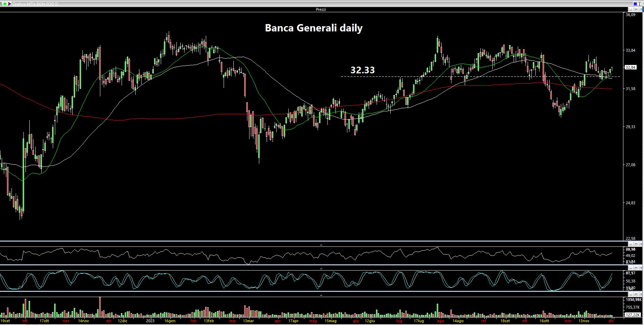The width and height of the screenshot is (644, 325).
Task: Close the stochastic oscillator panel
Action: 641,268
